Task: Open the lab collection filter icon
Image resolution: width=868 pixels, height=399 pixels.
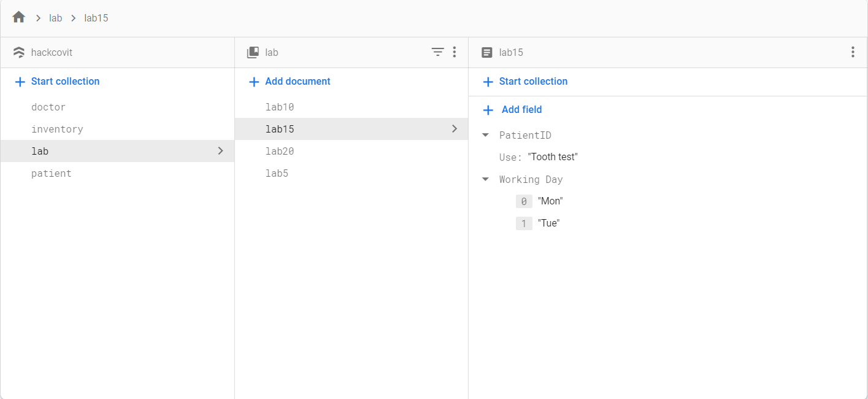Action: (x=437, y=52)
